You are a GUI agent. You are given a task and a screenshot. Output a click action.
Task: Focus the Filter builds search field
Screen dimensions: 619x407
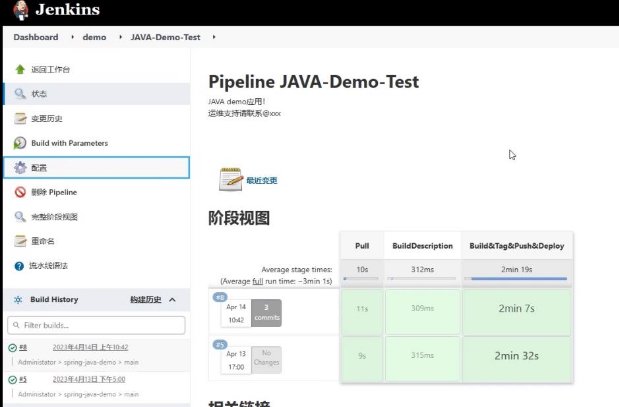(x=96, y=325)
